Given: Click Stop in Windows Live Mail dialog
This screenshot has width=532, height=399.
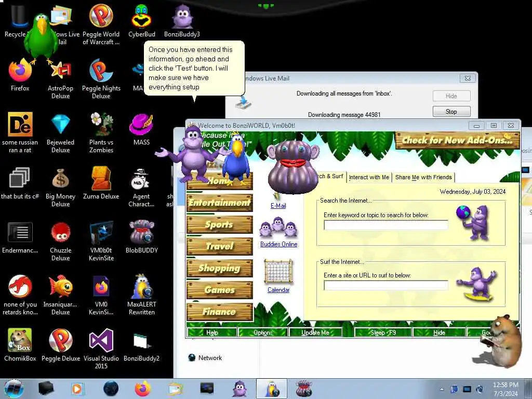Looking at the screenshot, I should (x=451, y=111).
